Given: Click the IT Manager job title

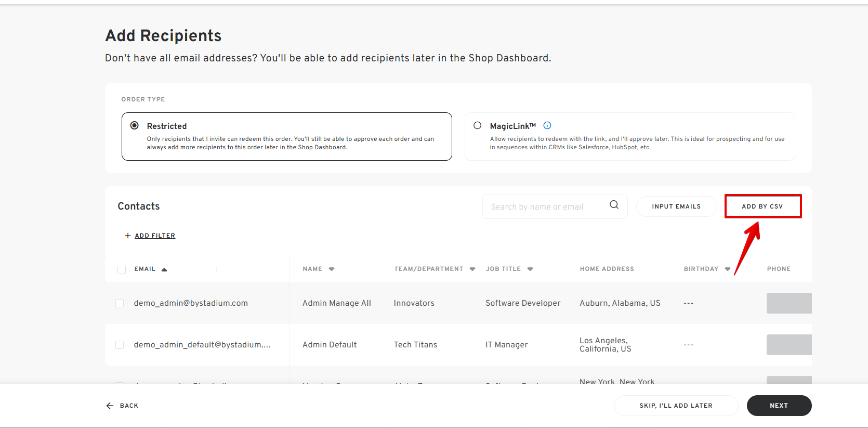Looking at the screenshot, I should 507,345.
